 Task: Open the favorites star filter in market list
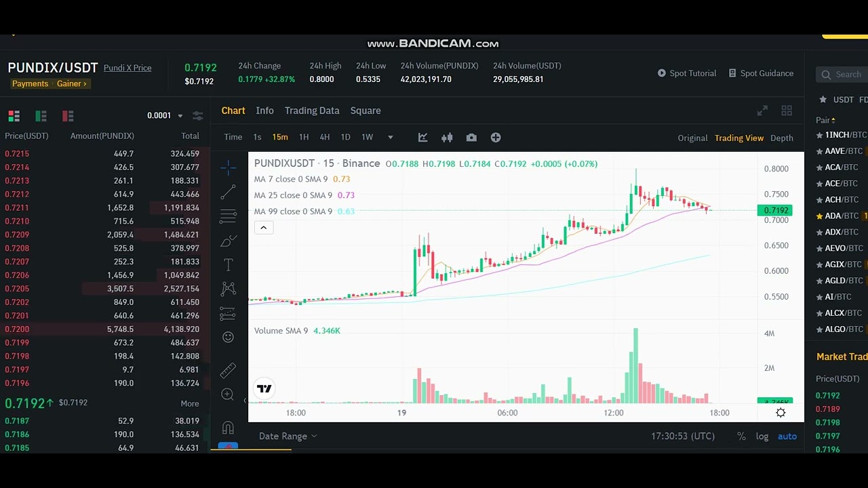(x=823, y=100)
